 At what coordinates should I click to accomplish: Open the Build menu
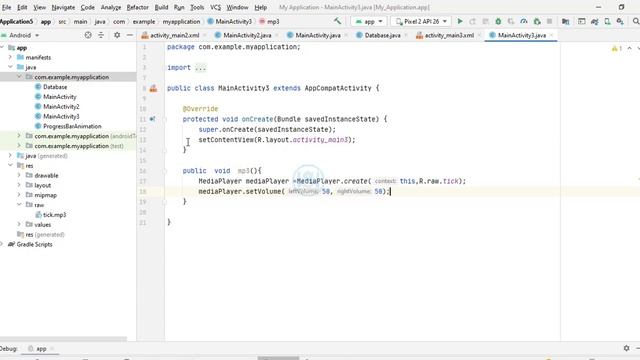[x=161, y=7]
